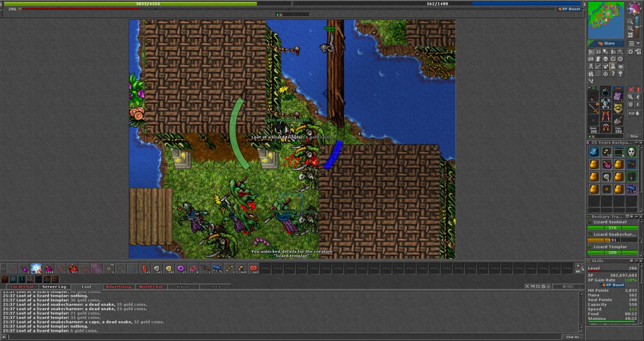Click action bar down arrow at right end
Viewport: 644px width, 341px height.
[577, 272]
